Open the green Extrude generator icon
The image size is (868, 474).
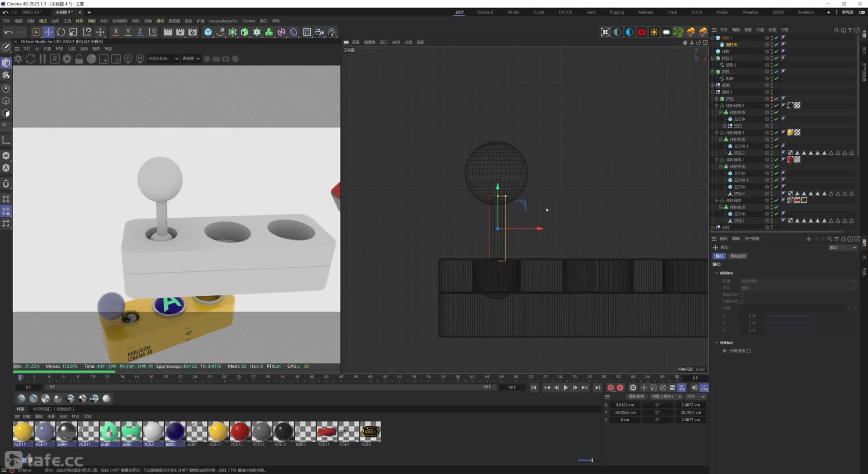click(x=245, y=32)
